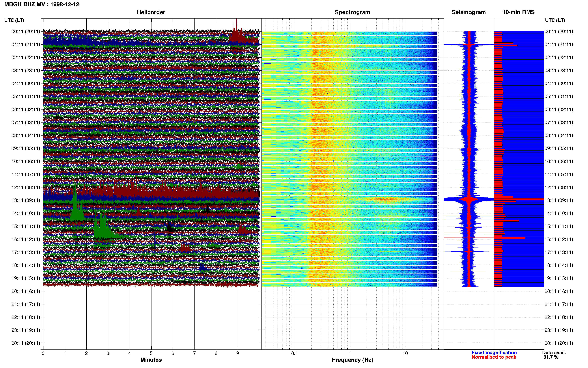The height and width of the screenshot is (368, 588).
Task: Click the plot title 'MBGH BHZ MV : 1998-12-12'
Action: (x=42, y=4)
